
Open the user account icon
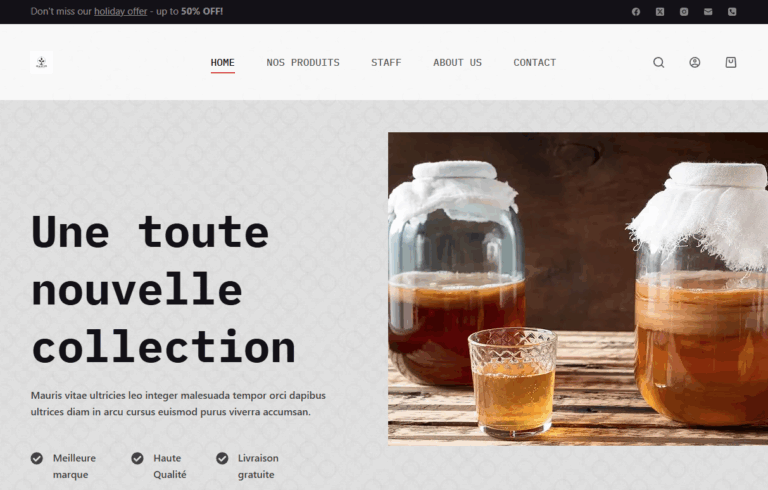click(695, 62)
